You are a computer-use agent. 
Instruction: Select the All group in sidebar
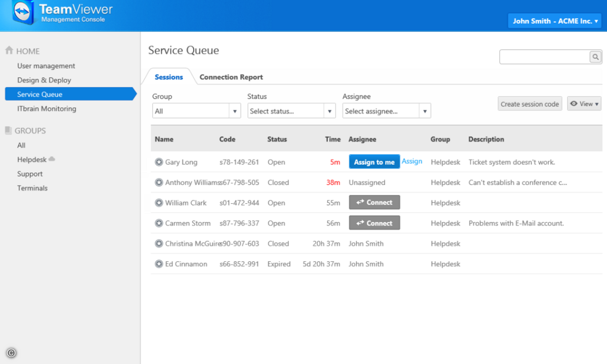tap(21, 145)
